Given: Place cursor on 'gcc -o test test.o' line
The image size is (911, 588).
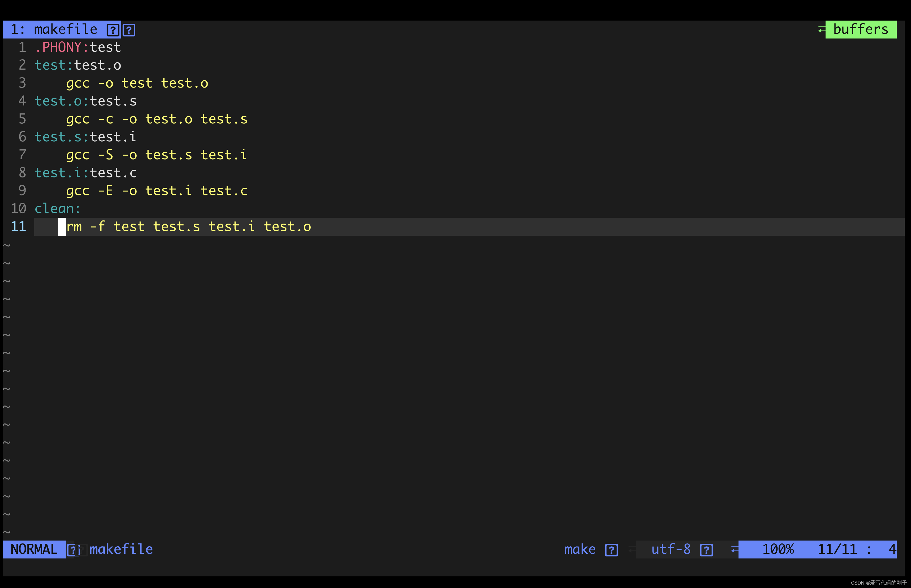Looking at the screenshot, I should point(137,83).
